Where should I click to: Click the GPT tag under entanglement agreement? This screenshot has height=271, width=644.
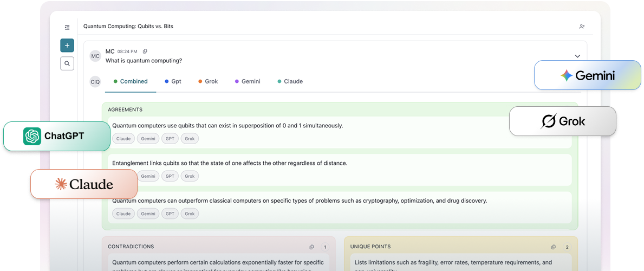(170, 176)
